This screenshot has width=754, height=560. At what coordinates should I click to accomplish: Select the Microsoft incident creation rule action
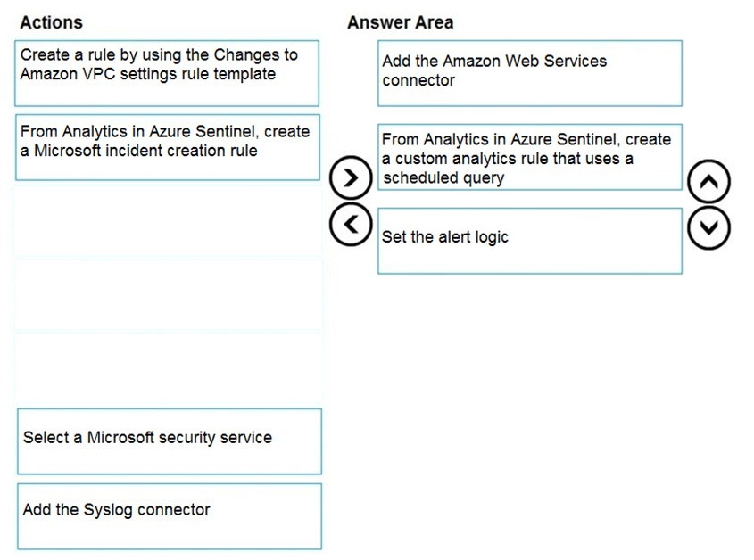pos(168,147)
